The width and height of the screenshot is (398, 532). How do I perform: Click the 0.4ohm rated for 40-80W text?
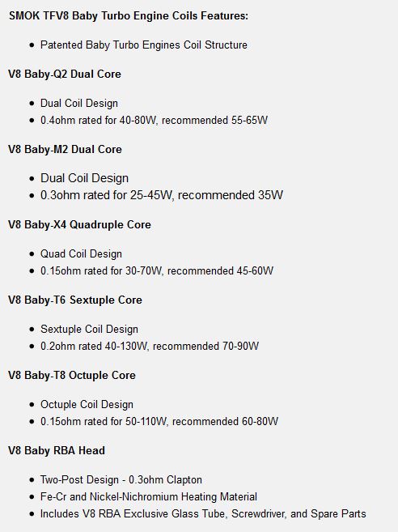[154, 120]
